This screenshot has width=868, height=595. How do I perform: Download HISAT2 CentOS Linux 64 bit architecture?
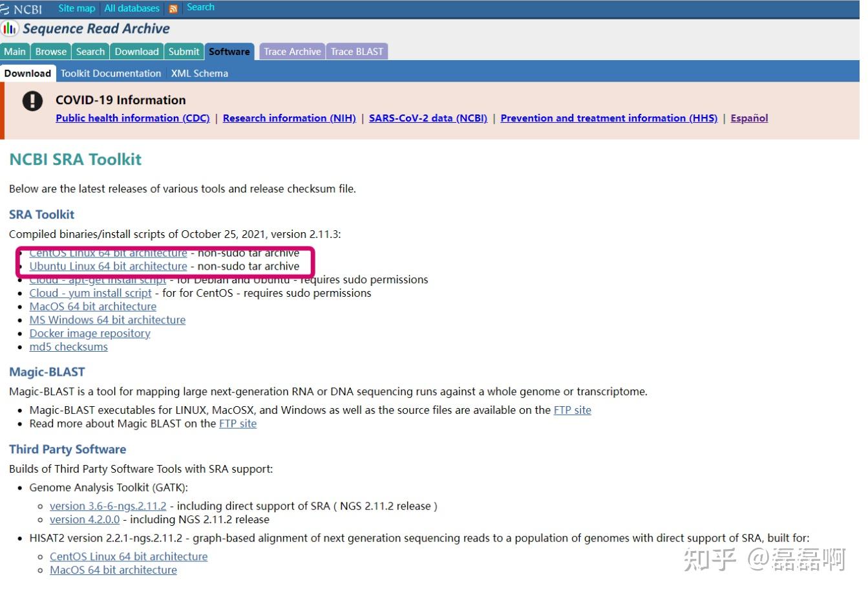pos(129,557)
